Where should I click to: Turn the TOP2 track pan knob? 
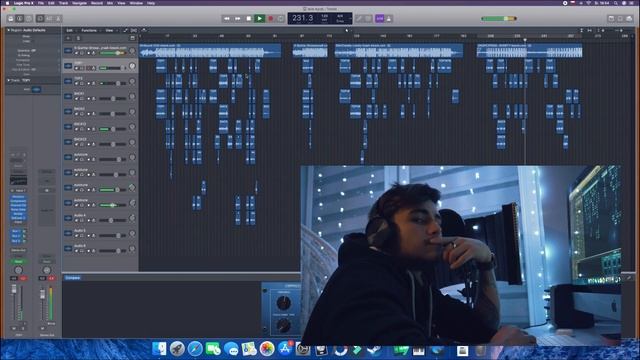tap(132, 81)
